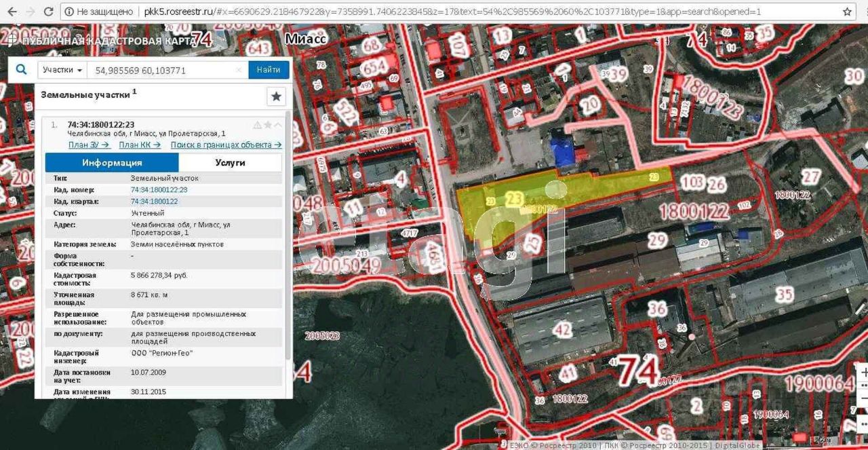Click cadastral number link 74:34:1800122:23

coord(159,190)
